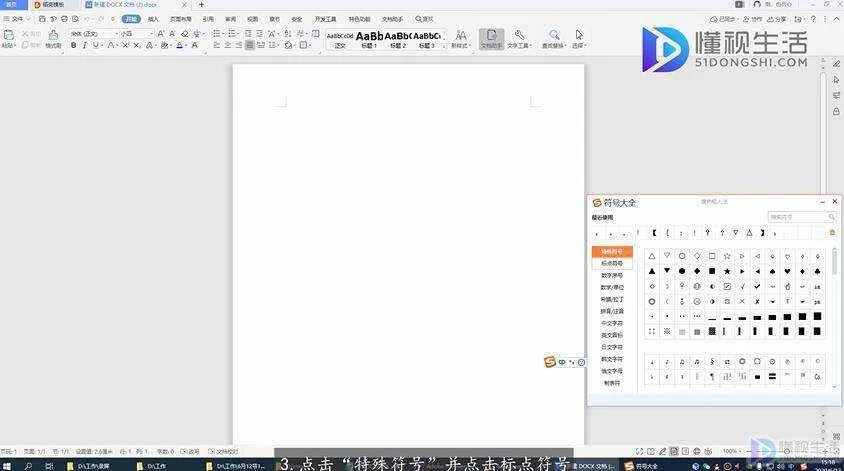The image size is (844, 471).
Task: Switch to the Insert ribbon tab
Action: (x=153, y=18)
